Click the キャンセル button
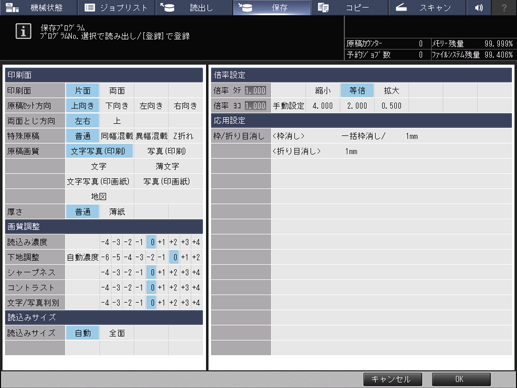 (x=392, y=379)
